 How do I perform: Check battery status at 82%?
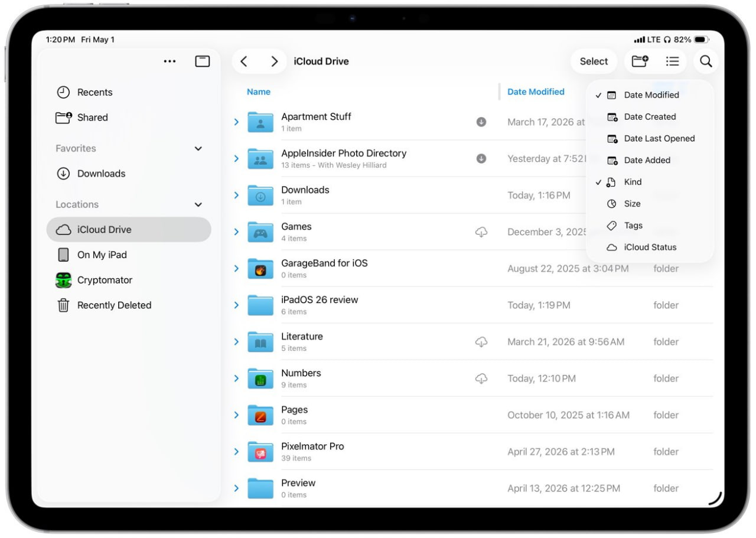[691, 40]
